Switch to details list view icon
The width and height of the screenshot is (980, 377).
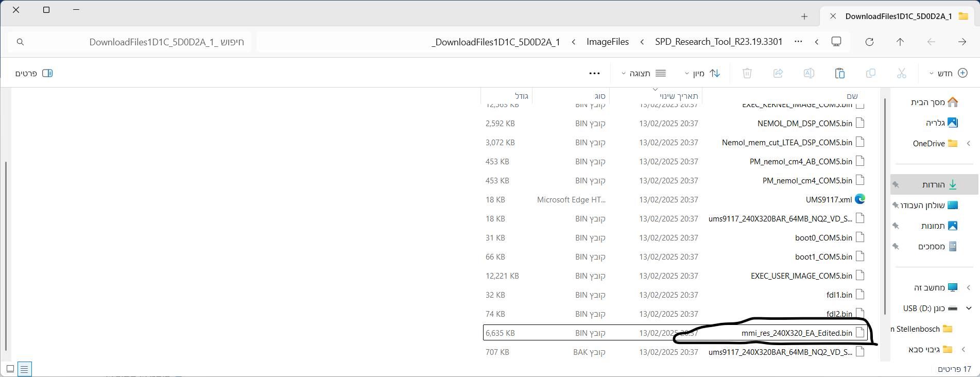click(24, 369)
